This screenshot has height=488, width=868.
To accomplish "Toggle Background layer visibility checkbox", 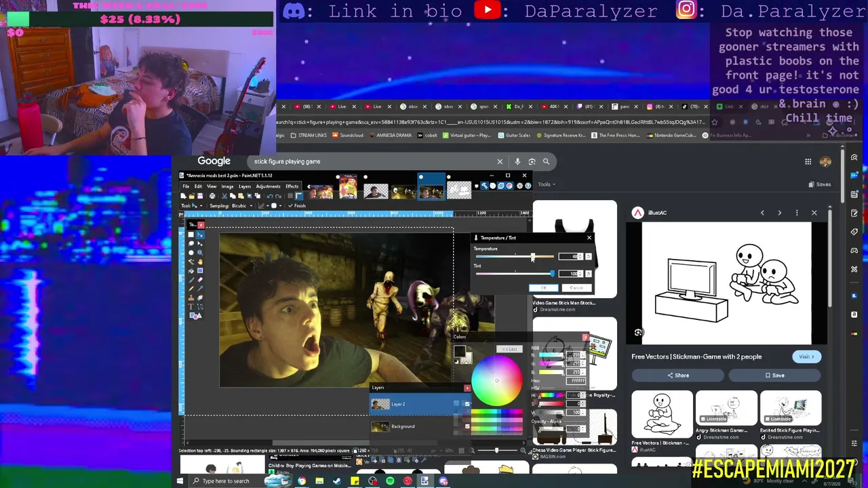I will pyautogui.click(x=467, y=426).
